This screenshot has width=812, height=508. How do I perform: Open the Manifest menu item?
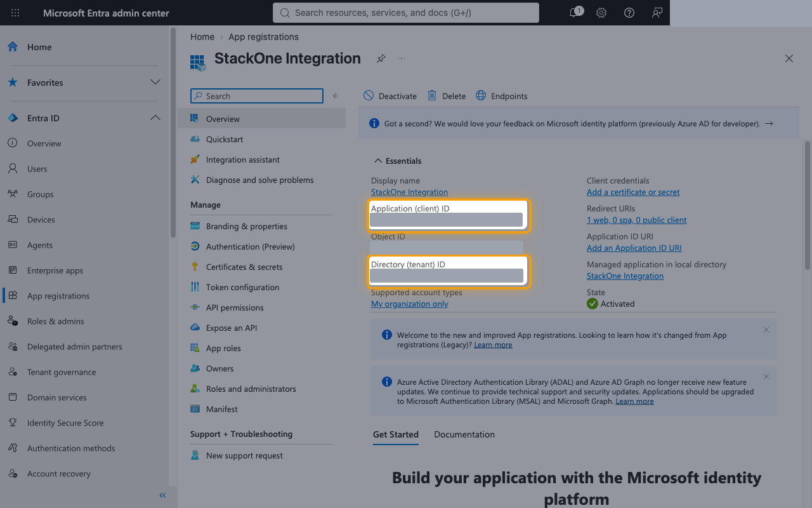click(222, 409)
